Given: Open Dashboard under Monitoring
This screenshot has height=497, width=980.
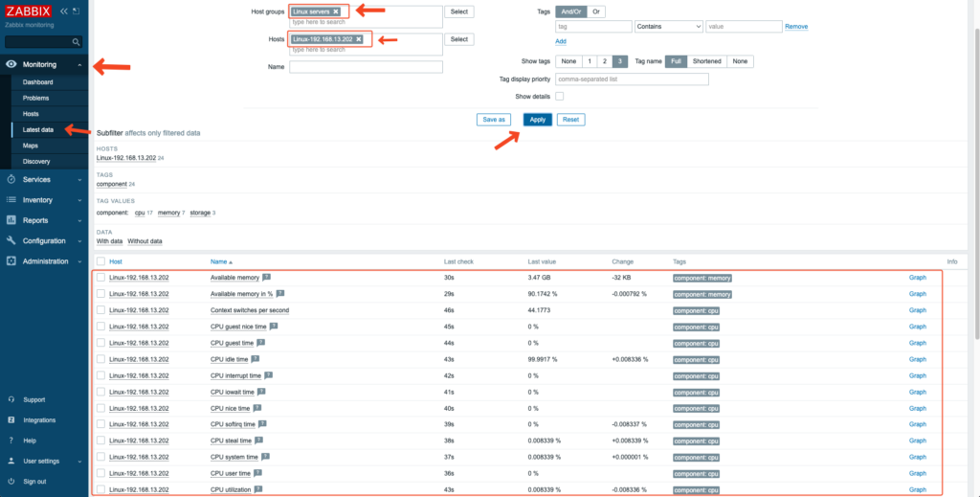Looking at the screenshot, I should (37, 82).
